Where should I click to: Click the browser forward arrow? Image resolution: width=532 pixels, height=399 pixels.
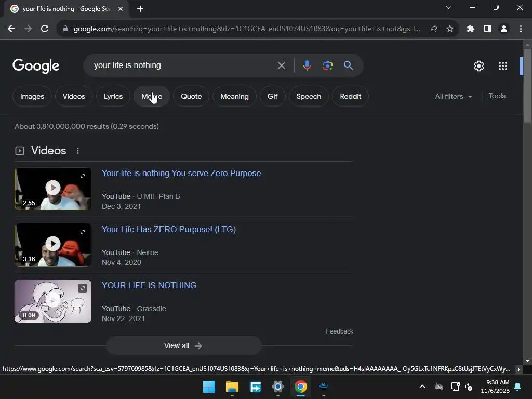coord(28,29)
